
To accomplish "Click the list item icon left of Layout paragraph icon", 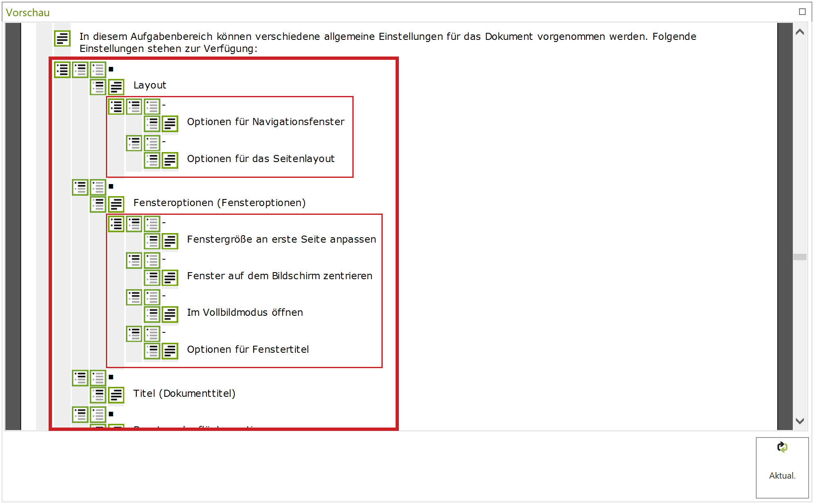I will coord(98,87).
